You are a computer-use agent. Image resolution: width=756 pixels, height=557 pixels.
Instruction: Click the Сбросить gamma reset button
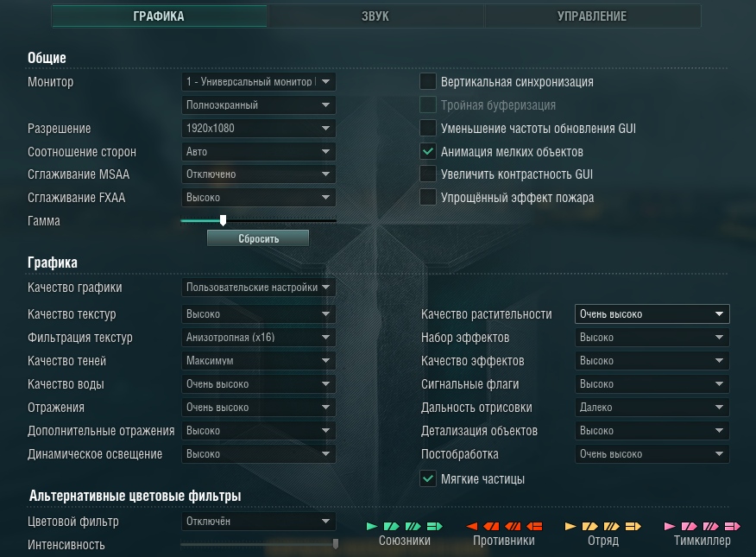[x=258, y=238]
